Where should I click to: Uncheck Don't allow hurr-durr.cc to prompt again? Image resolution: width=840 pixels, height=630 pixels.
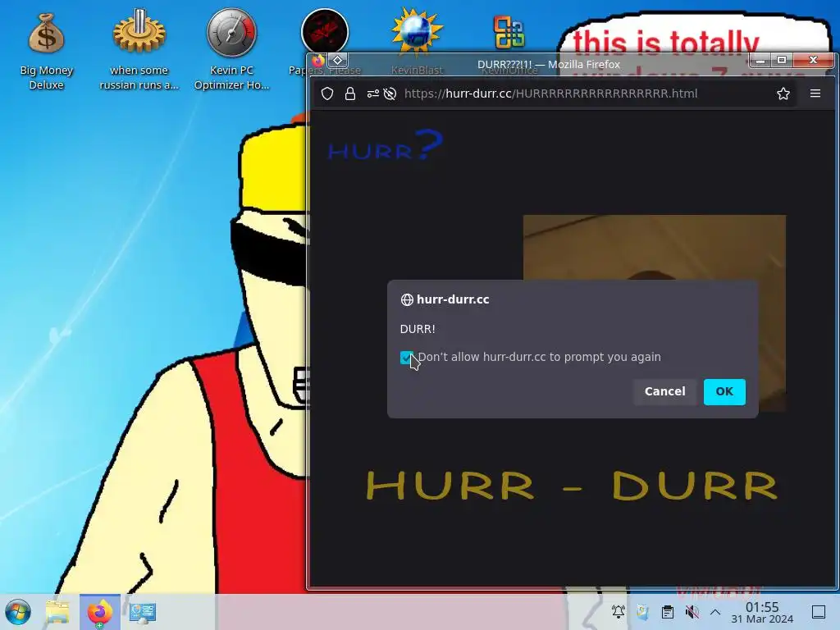tap(407, 358)
